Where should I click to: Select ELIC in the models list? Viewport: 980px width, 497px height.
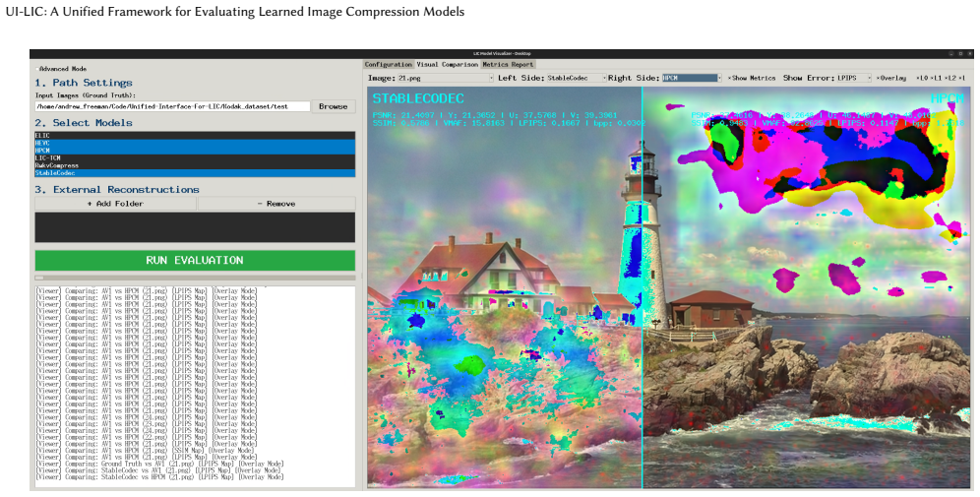pyautogui.click(x=195, y=136)
